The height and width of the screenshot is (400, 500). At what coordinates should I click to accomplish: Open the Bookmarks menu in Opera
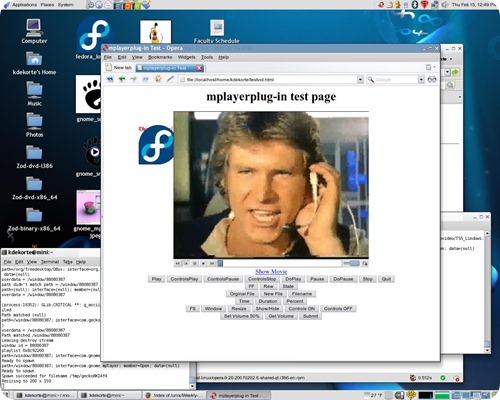(160, 57)
